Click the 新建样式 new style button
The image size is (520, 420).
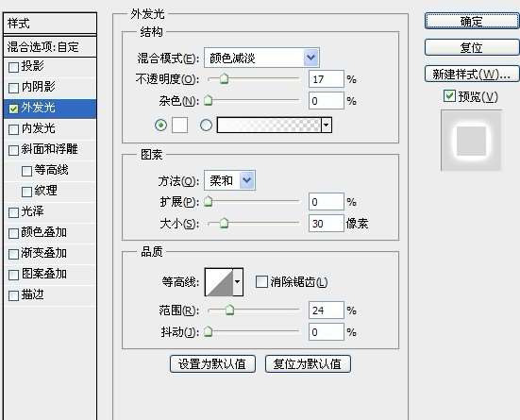(471, 74)
